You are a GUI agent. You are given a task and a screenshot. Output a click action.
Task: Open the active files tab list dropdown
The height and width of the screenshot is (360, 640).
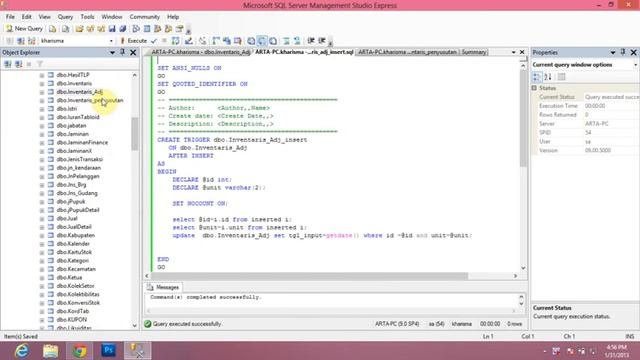tap(513, 52)
